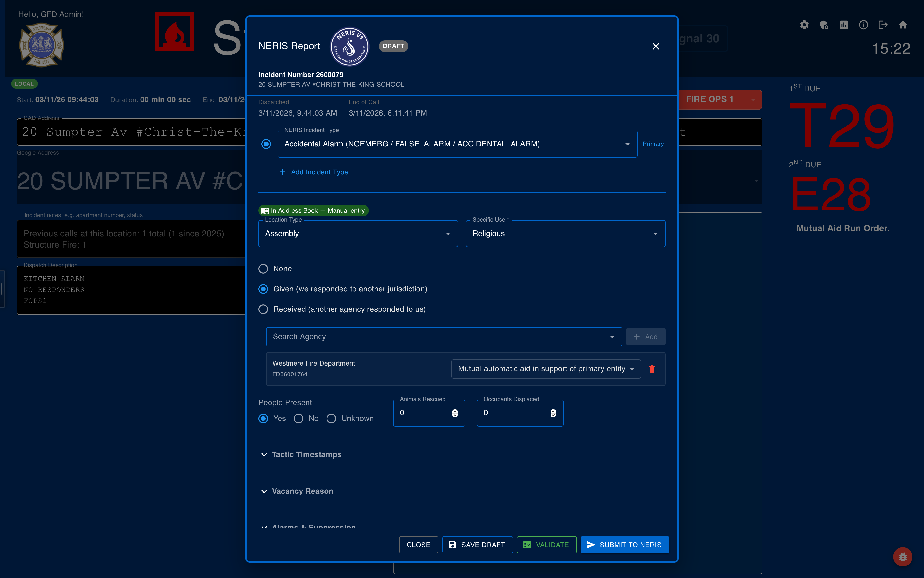Select None for aid given or received
The image size is (924, 578).
tap(263, 269)
